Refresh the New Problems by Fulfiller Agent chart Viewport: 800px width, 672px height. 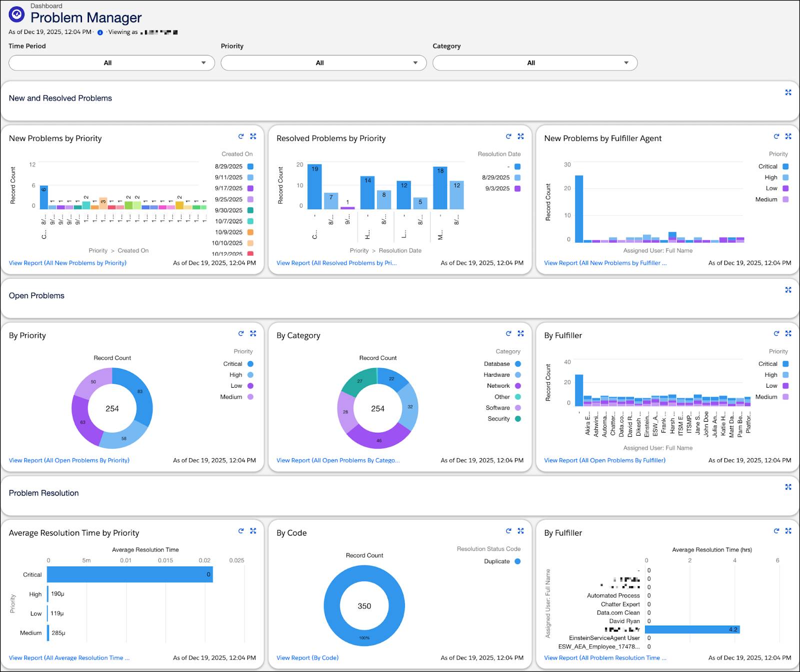click(776, 136)
